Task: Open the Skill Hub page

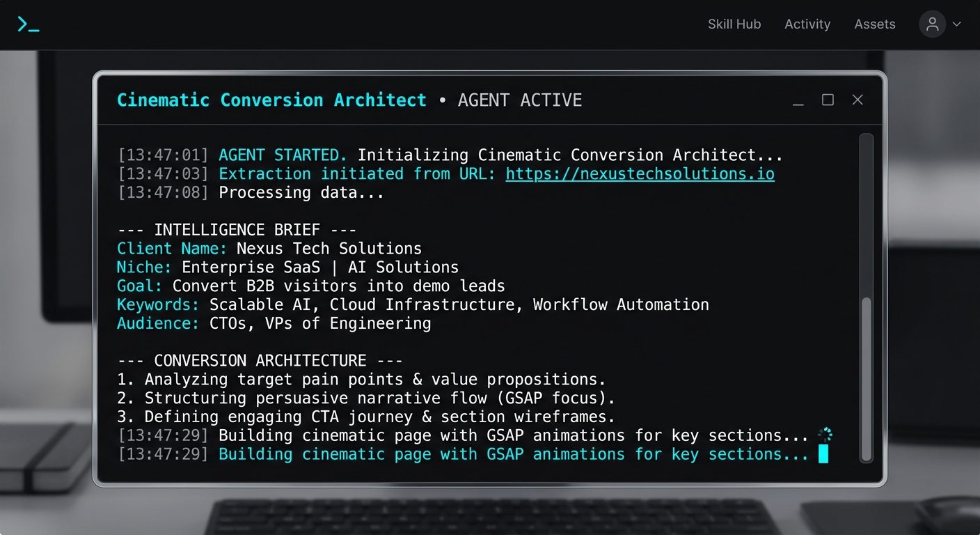Action: coord(734,24)
